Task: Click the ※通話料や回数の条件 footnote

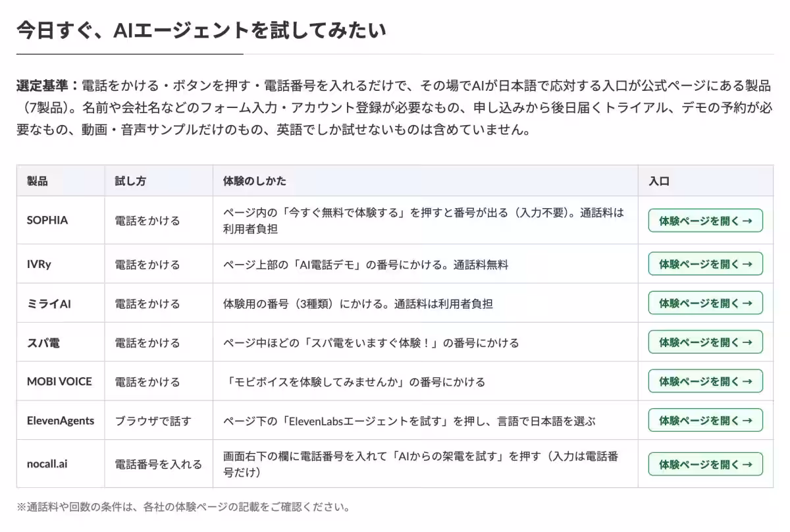Action: [x=183, y=507]
